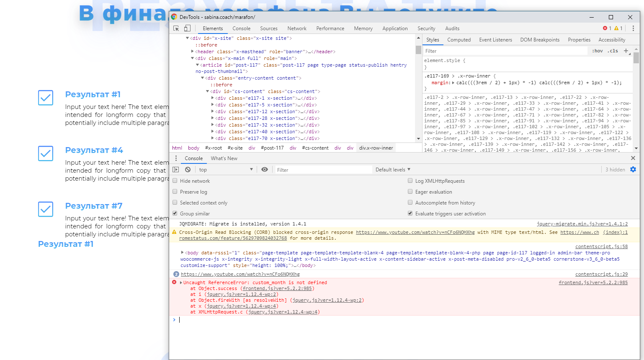Check the Preserve log option
Screen dimensions: 644x360
[175, 192]
